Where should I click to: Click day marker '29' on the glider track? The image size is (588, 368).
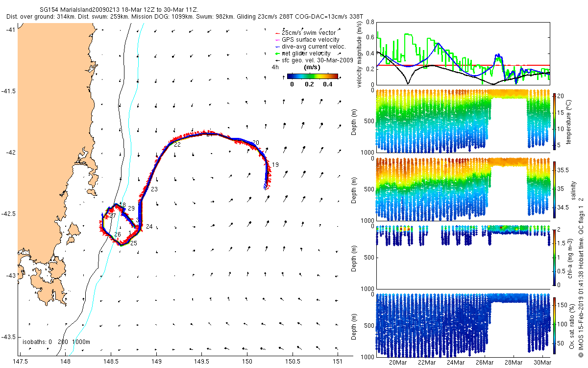click(131, 209)
